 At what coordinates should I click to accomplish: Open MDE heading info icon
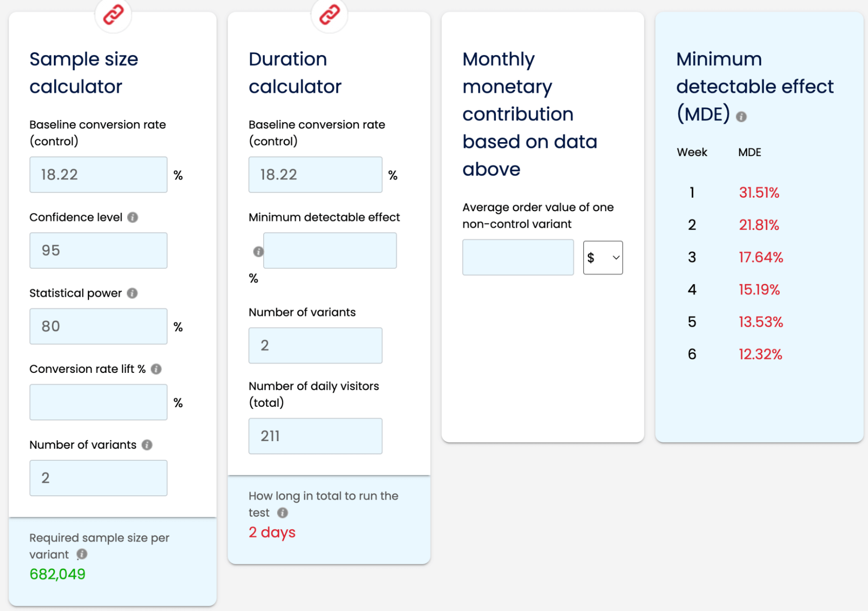click(741, 116)
